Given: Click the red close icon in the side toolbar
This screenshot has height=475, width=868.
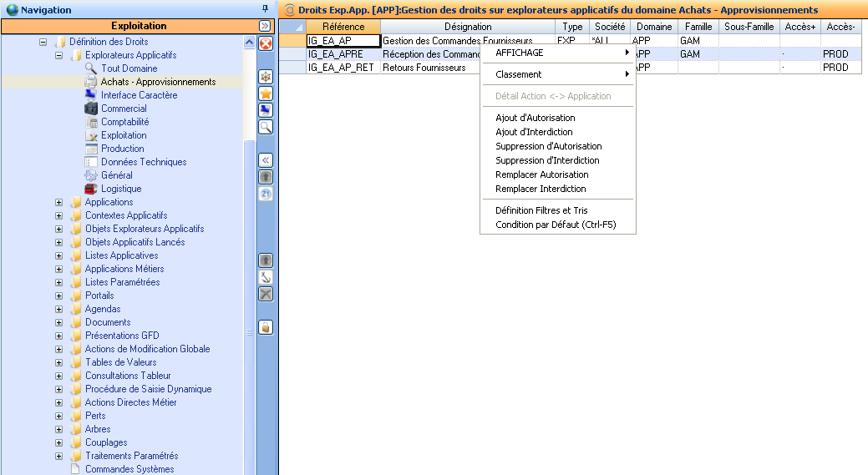Looking at the screenshot, I should 265,43.
